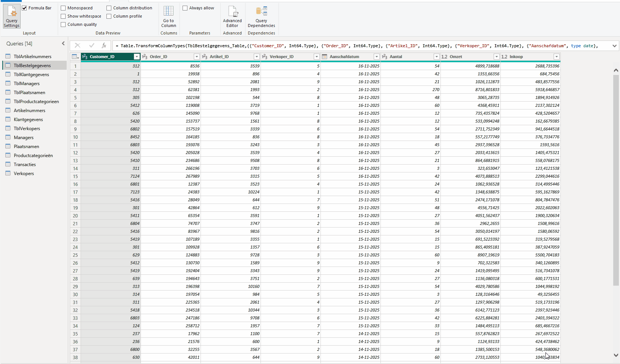Image resolution: width=620 pixels, height=364 pixels.
Task: Select the TblKlantgegevens query
Action: (x=31, y=74)
